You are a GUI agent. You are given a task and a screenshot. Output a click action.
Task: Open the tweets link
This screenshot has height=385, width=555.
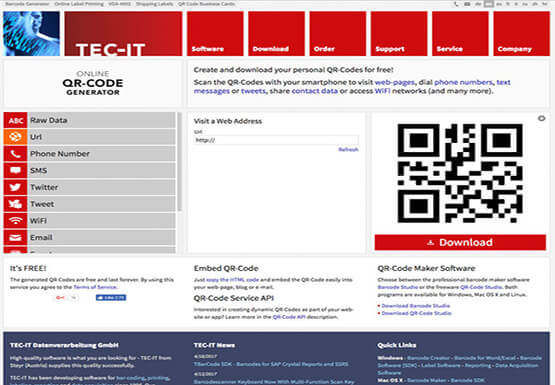[253, 91]
